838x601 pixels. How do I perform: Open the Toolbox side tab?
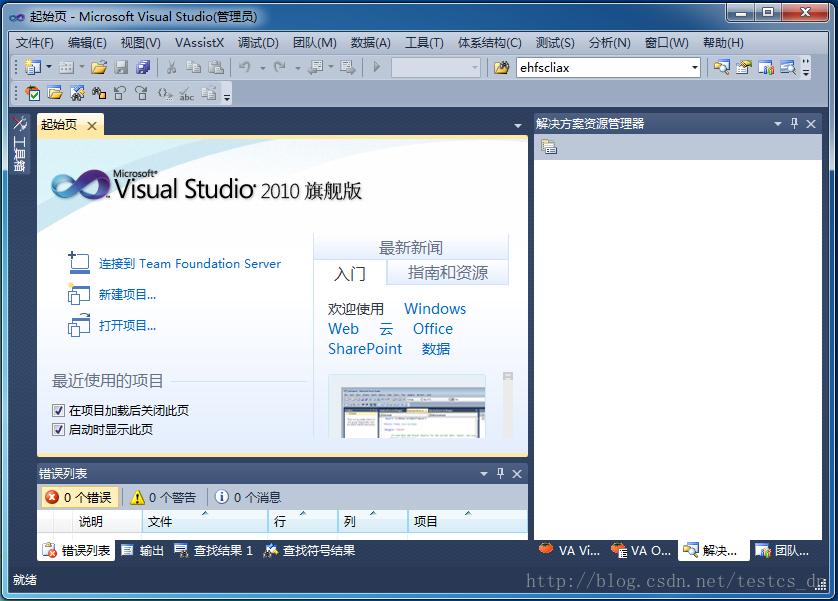[x=20, y=144]
